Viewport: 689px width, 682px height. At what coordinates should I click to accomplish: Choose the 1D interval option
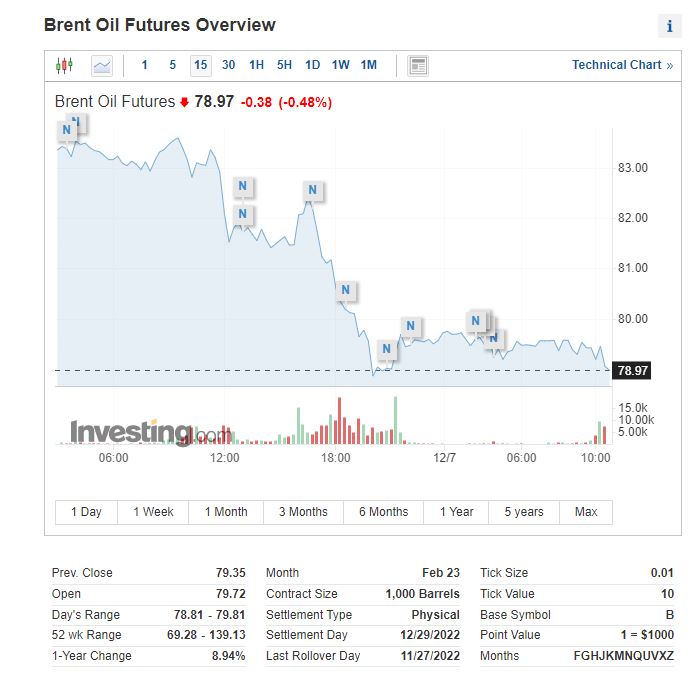(x=312, y=65)
